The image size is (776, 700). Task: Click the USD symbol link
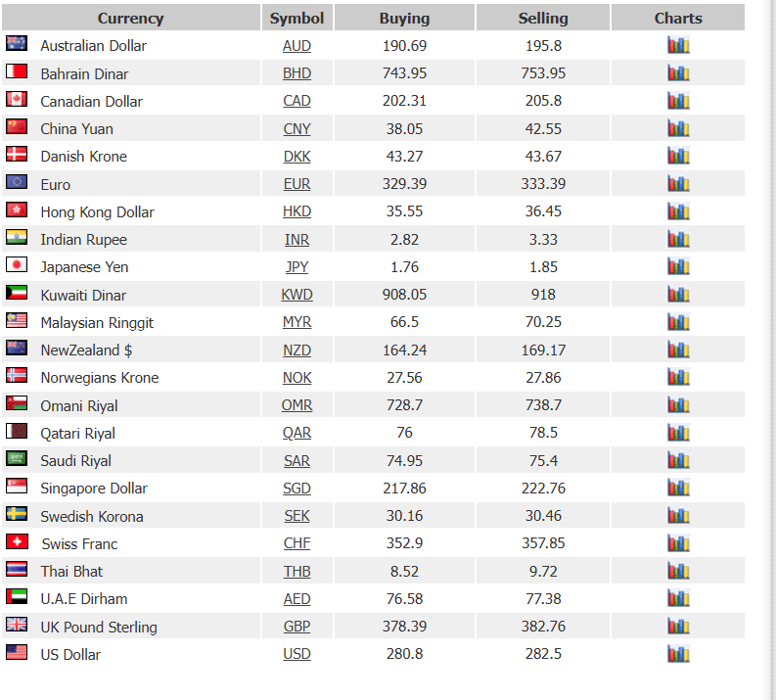(x=297, y=654)
